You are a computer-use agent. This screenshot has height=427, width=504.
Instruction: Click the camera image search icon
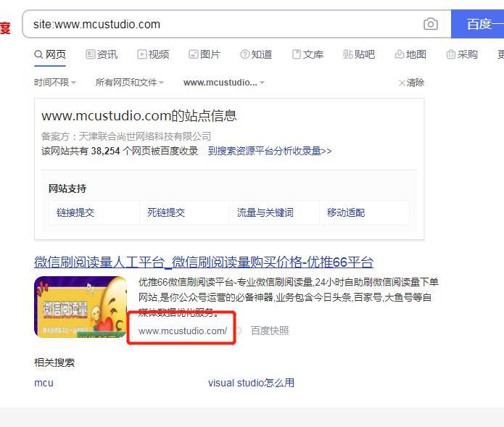tap(431, 24)
